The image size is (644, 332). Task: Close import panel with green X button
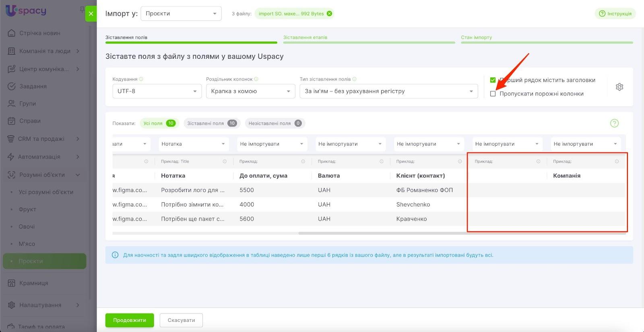pyautogui.click(x=91, y=14)
